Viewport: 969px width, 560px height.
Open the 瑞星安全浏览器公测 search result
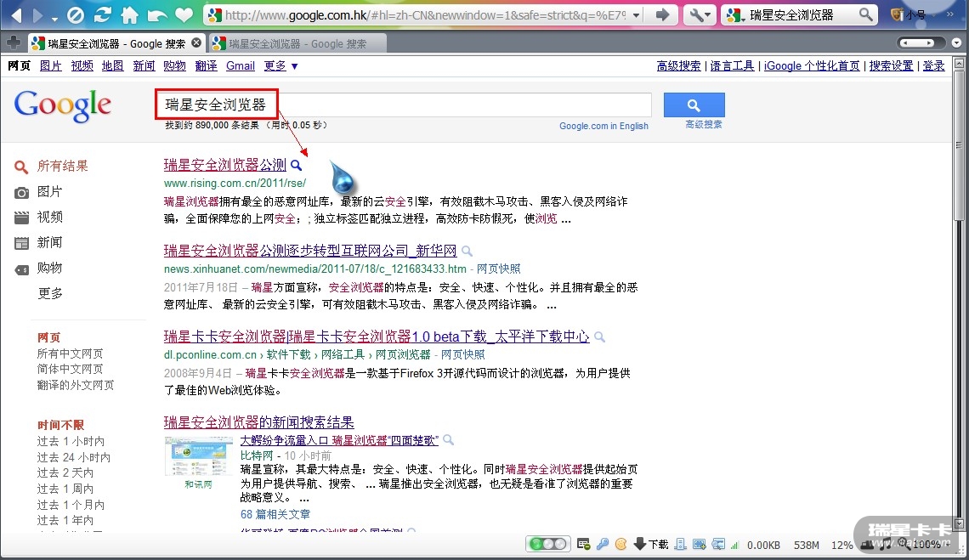click(225, 164)
